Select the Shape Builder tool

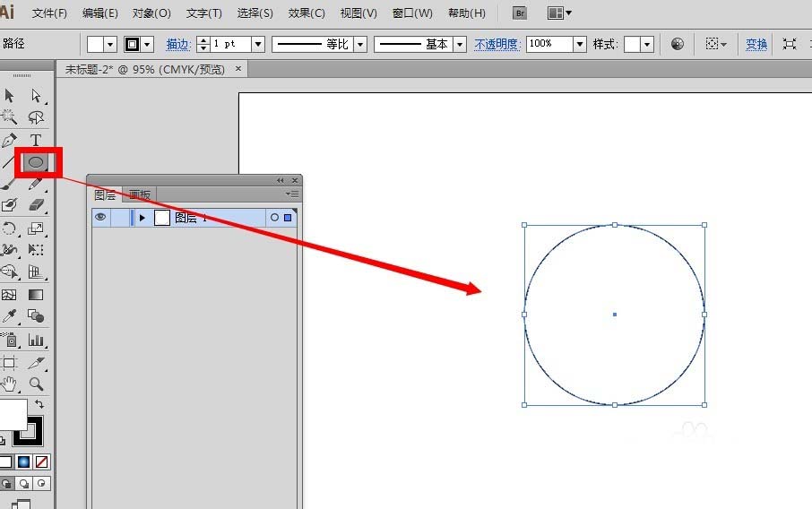[9, 272]
